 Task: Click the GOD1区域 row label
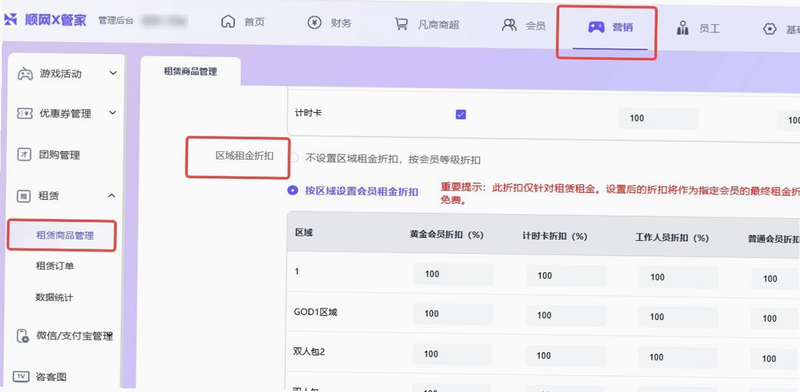pos(315,312)
